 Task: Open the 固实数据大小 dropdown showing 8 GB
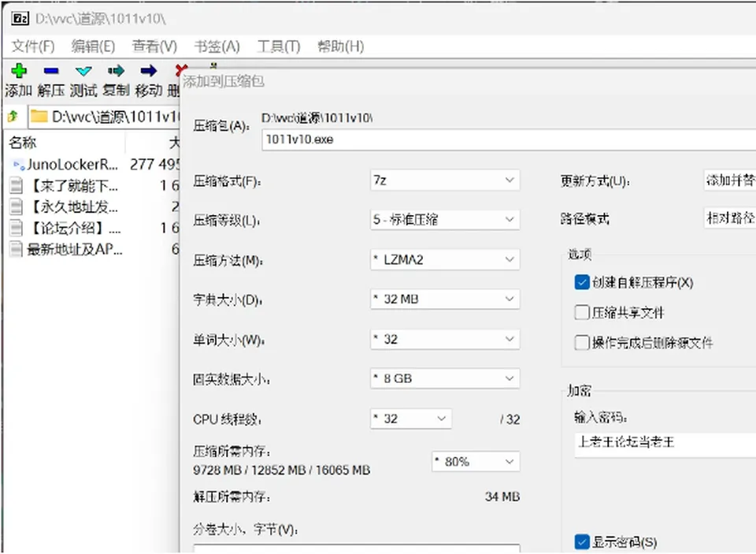click(445, 379)
